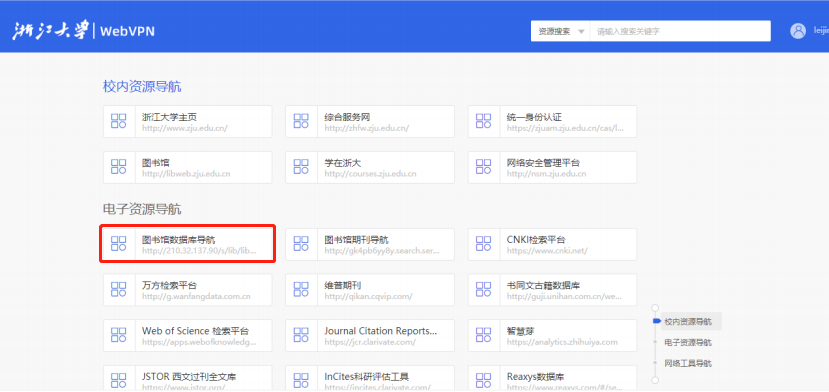Click the icon beside 浙江大学主页
829x392 pixels.
click(118, 121)
